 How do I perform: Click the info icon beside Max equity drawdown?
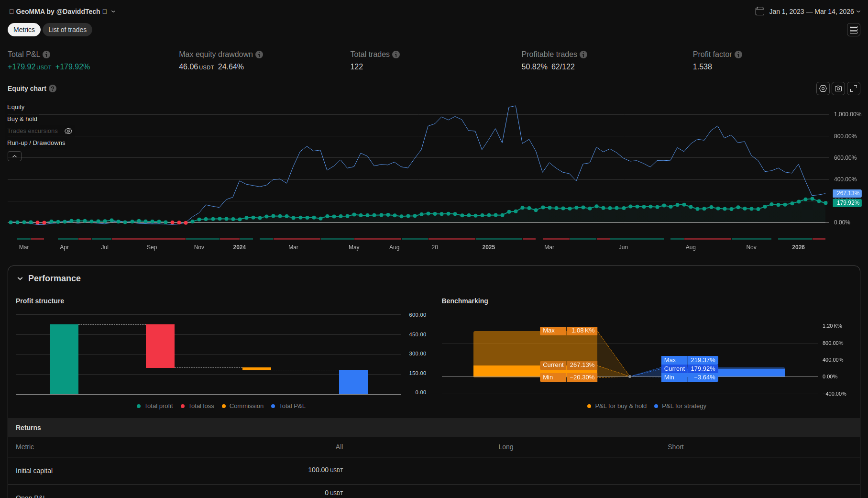pos(259,55)
